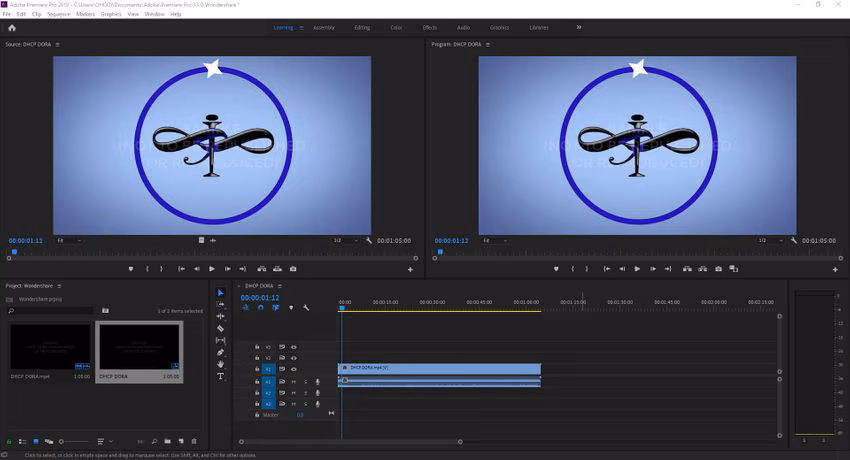The width and height of the screenshot is (850, 460).
Task: Click New Item icon in Project panel
Action: (x=181, y=441)
